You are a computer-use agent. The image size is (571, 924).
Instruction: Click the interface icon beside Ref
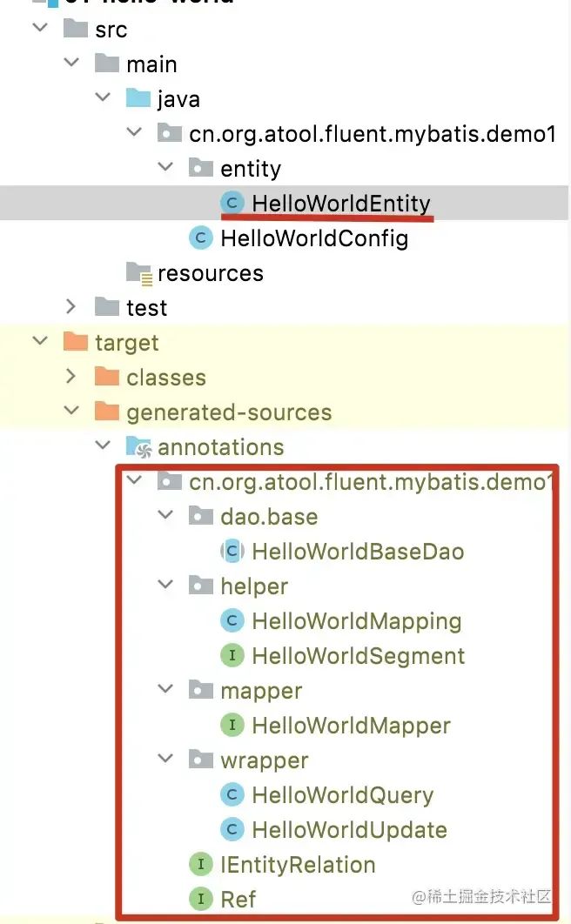[199, 899]
